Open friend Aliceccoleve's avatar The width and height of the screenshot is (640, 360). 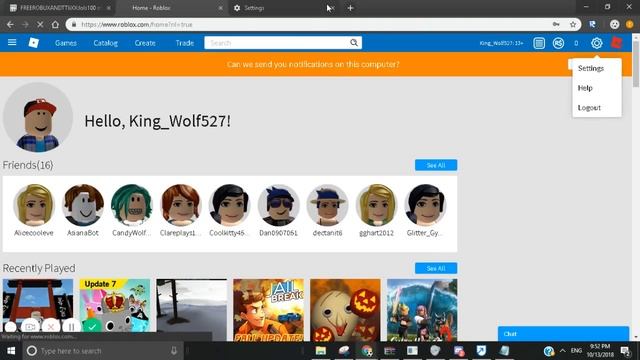(x=33, y=205)
